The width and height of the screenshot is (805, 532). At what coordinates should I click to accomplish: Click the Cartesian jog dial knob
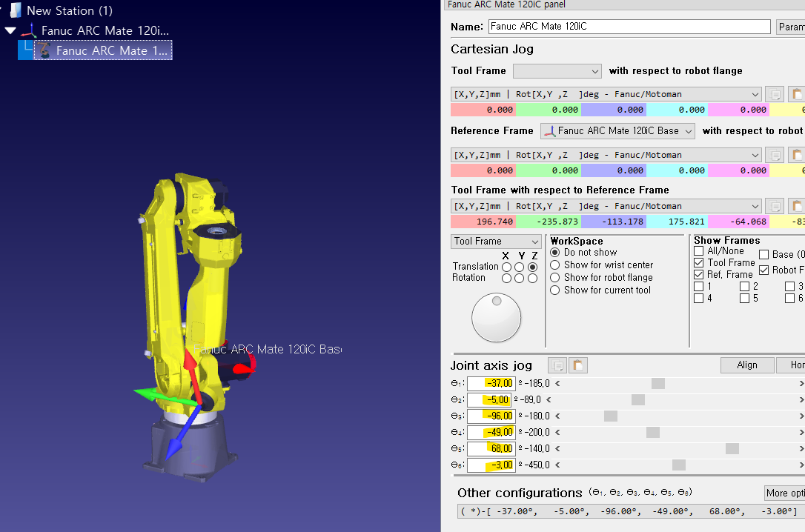click(x=497, y=318)
